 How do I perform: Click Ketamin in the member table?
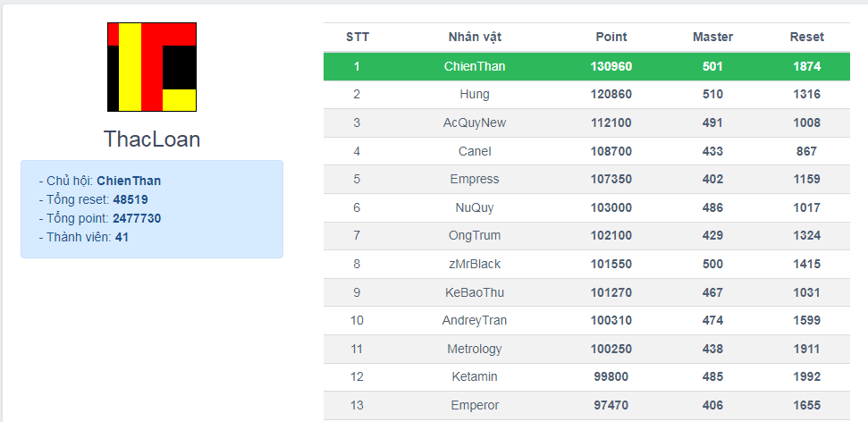(x=475, y=377)
